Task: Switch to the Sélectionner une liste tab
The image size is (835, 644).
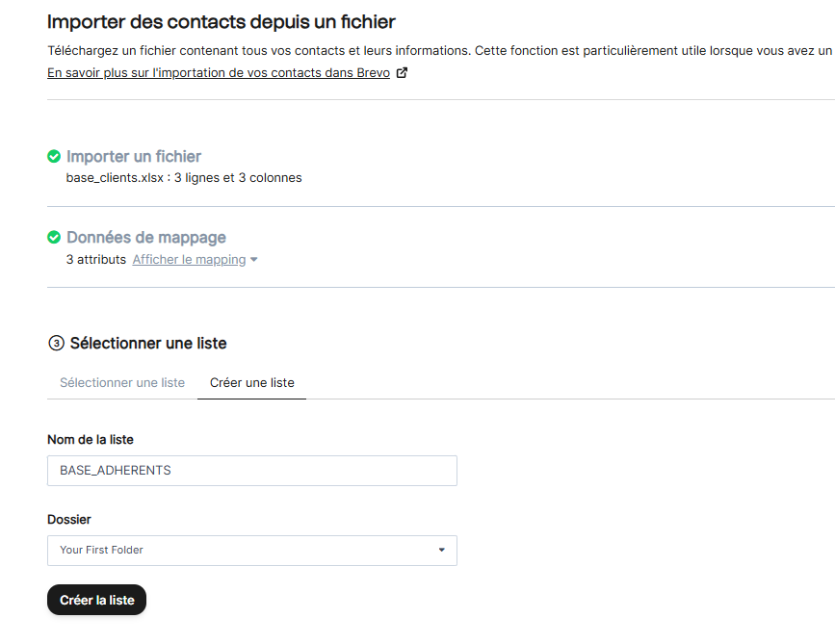Action: [x=122, y=382]
